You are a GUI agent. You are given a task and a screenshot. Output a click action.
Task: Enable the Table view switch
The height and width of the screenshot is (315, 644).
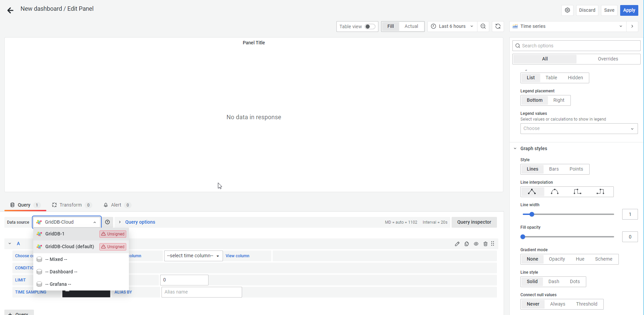point(370,27)
